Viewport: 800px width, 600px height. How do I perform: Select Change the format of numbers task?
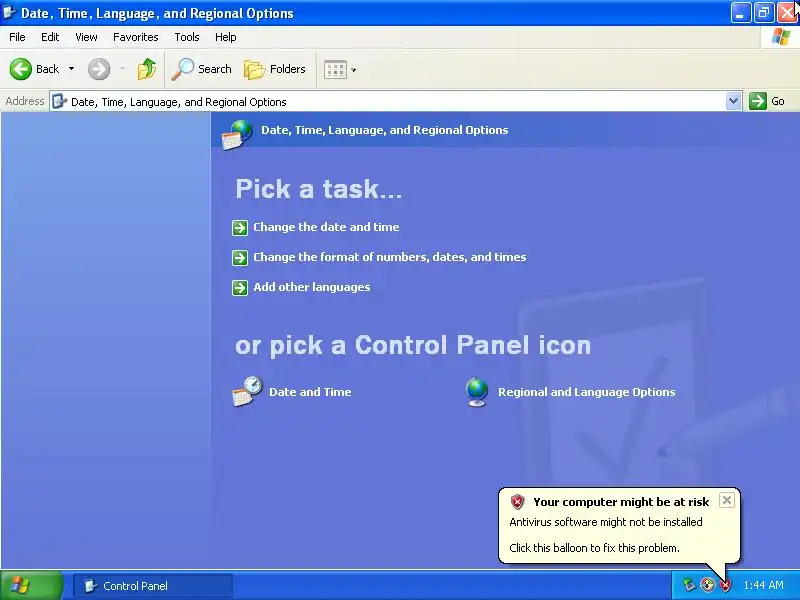click(x=390, y=257)
